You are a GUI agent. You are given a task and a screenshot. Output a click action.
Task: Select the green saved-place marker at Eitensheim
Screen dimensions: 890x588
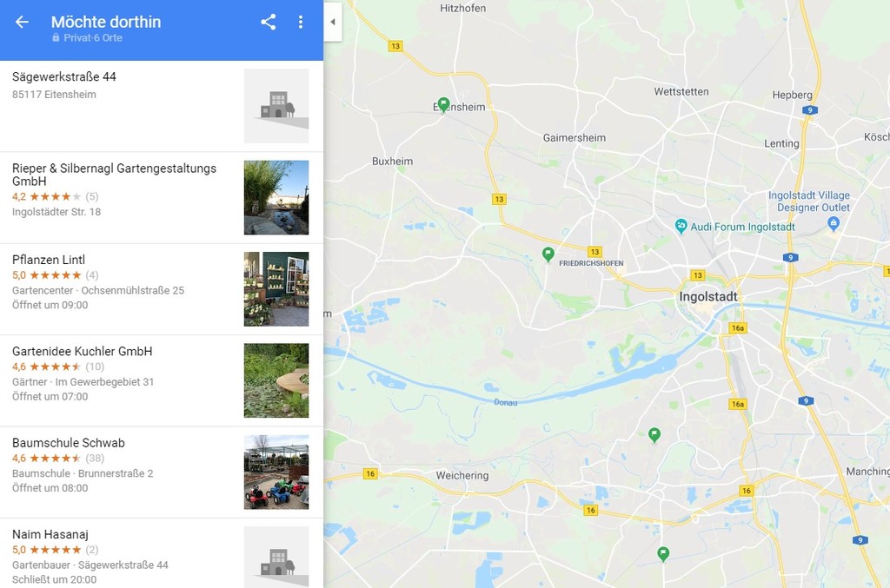[x=443, y=105]
